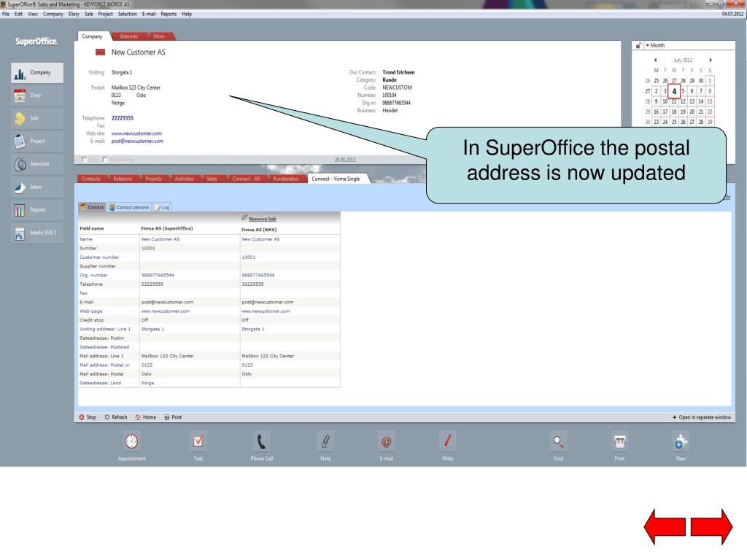Screen dimensions: 747x560
Task: Toggle the Stop checkbox
Action: click(85, 160)
